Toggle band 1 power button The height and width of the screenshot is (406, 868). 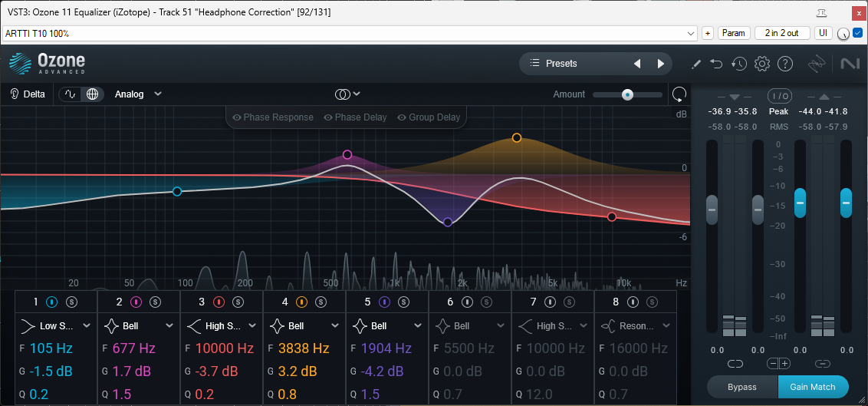[52, 302]
